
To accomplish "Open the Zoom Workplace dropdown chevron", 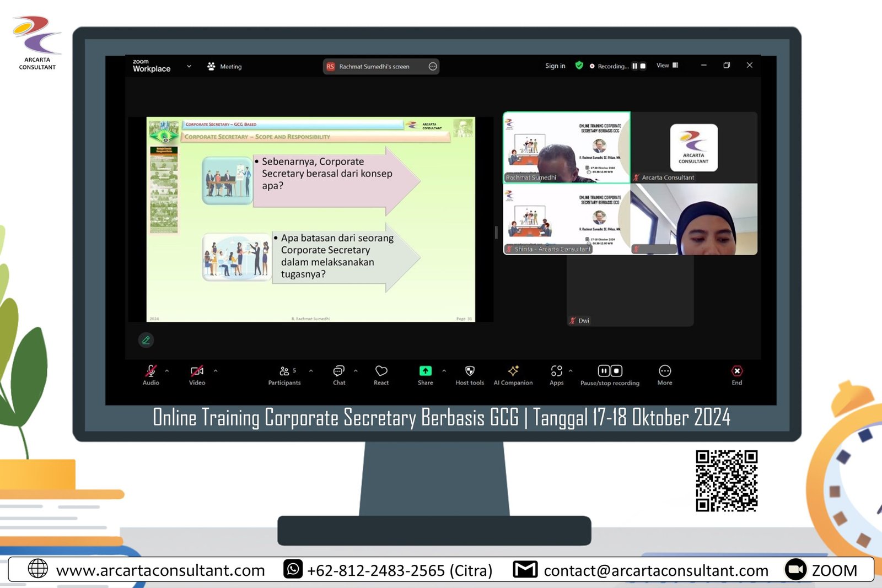I will [x=189, y=66].
